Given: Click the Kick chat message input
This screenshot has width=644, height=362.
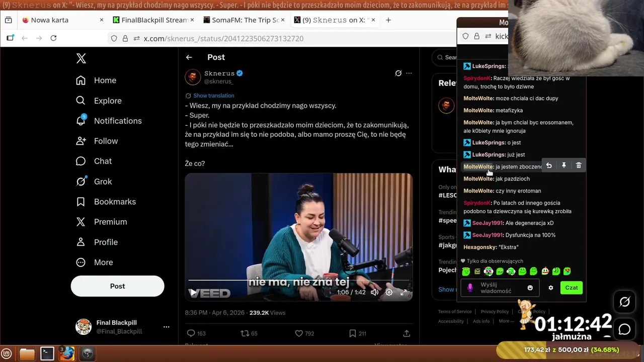Looking at the screenshot, I should coord(500,288).
